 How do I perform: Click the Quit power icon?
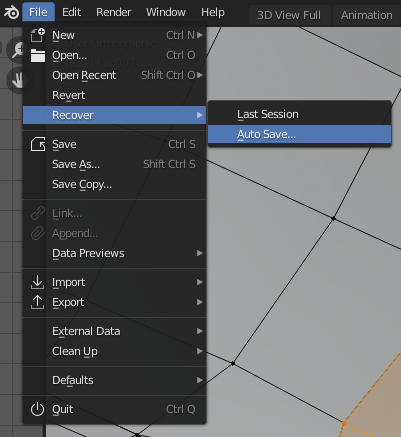pyautogui.click(x=37, y=409)
